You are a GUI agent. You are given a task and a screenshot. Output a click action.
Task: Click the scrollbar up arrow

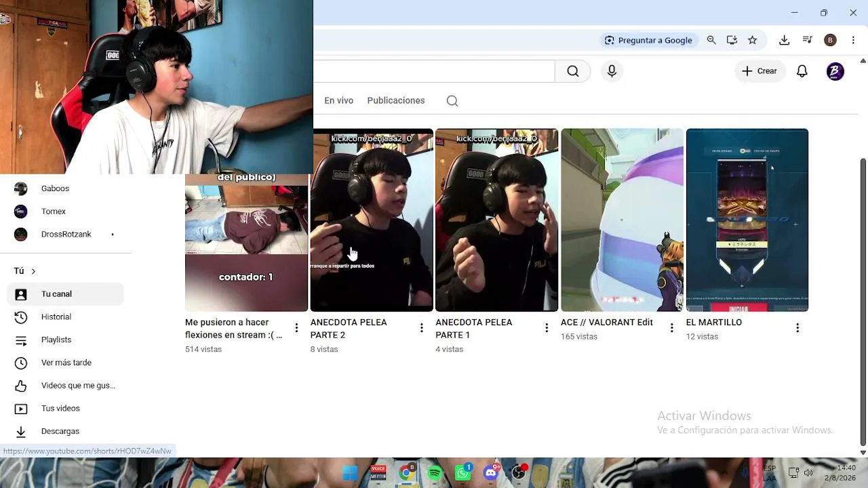click(863, 60)
